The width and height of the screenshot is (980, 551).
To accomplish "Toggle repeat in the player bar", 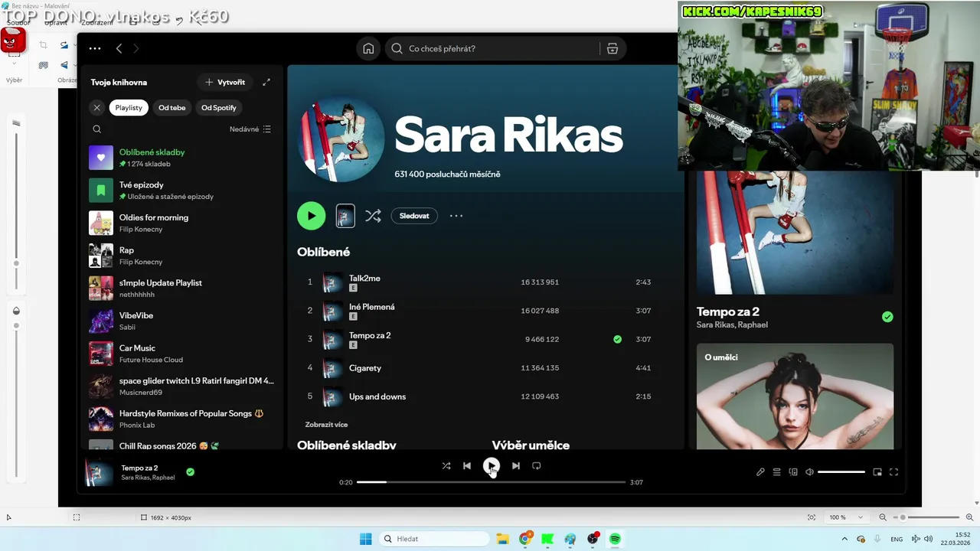I will 537,465.
